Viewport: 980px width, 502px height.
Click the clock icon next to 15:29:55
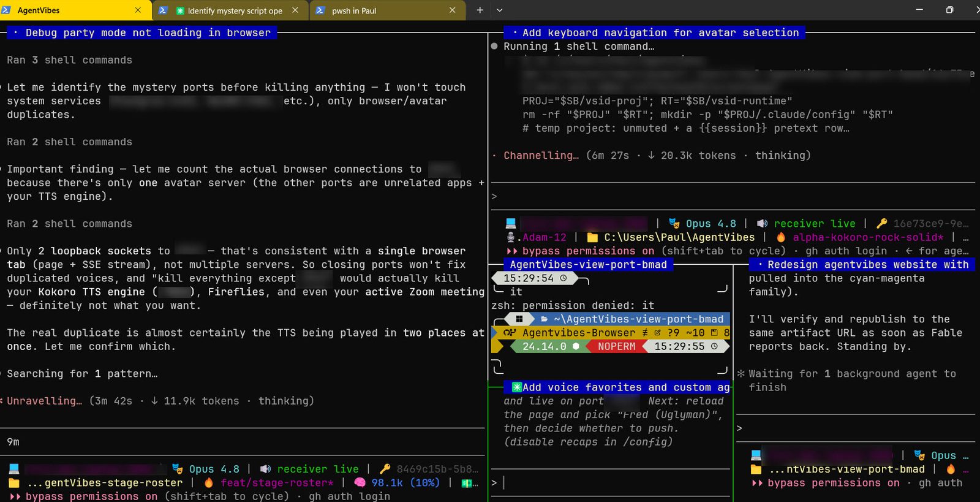click(x=714, y=346)
